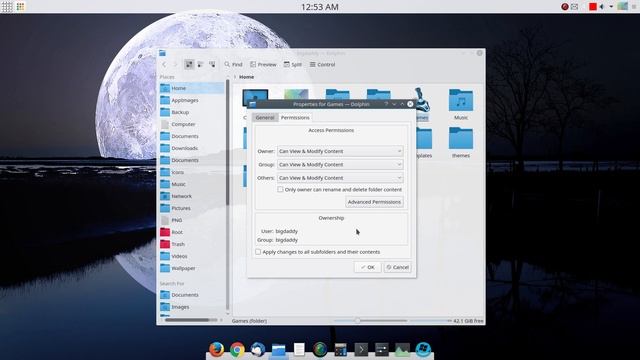
Task: Open the Others permissions dropdown
Action: tap(340, 178)
